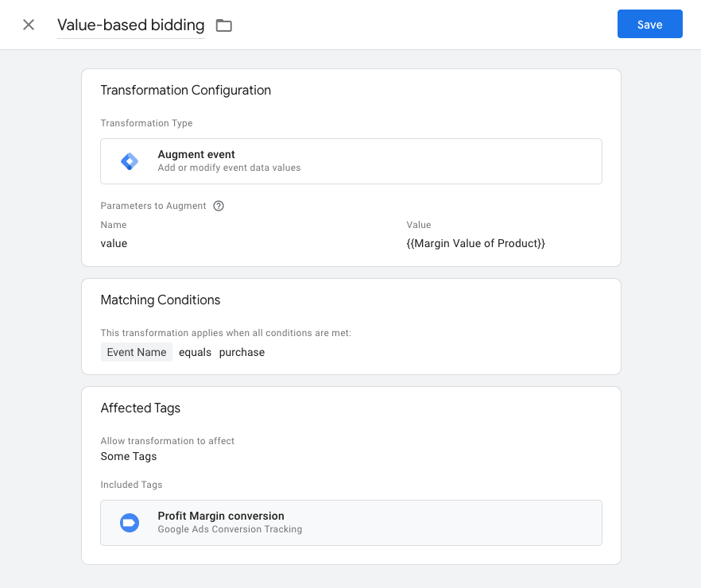
Task: Open the Profit Margin conversion tag
Action: click(221, 516)
